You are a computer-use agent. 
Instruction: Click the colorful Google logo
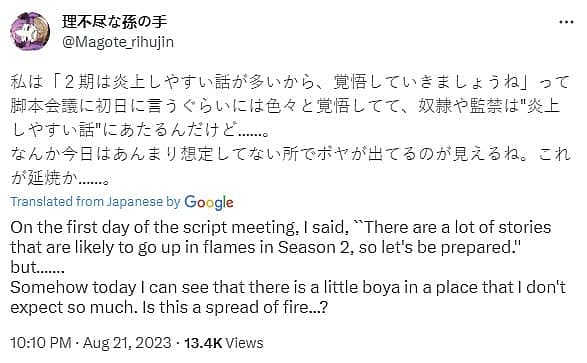coord(209,202)
